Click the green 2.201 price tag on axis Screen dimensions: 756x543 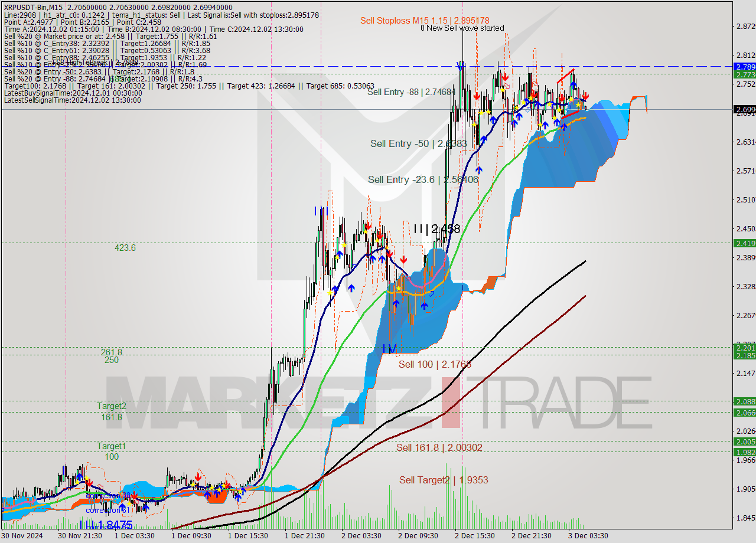click(x=744, y=348)
